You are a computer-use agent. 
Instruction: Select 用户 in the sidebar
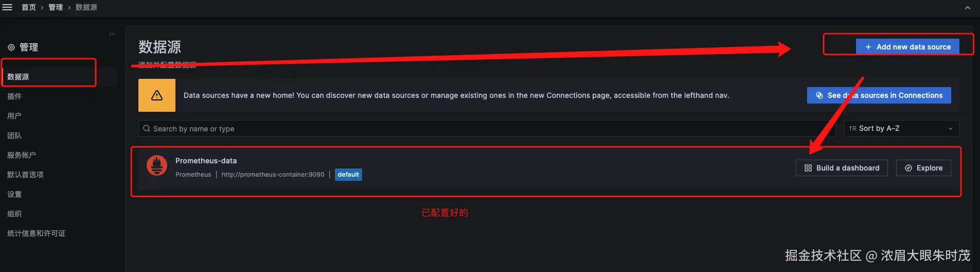(14, 116)
